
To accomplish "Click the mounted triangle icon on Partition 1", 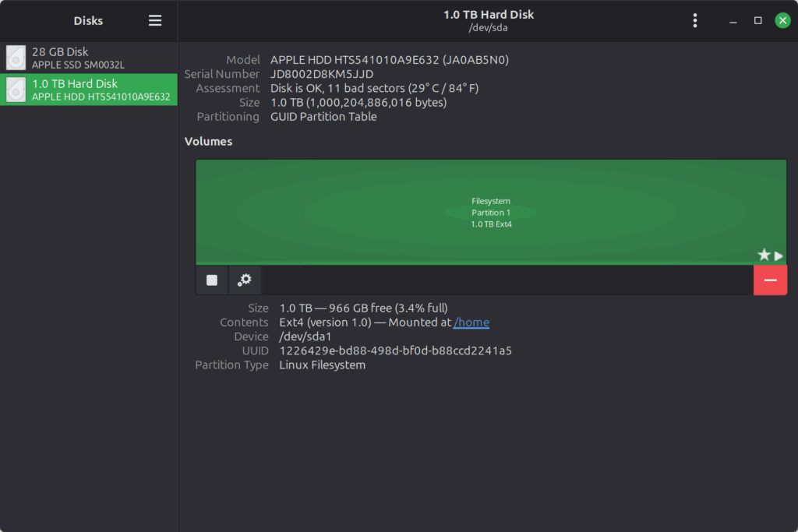I will click(779, 255).
